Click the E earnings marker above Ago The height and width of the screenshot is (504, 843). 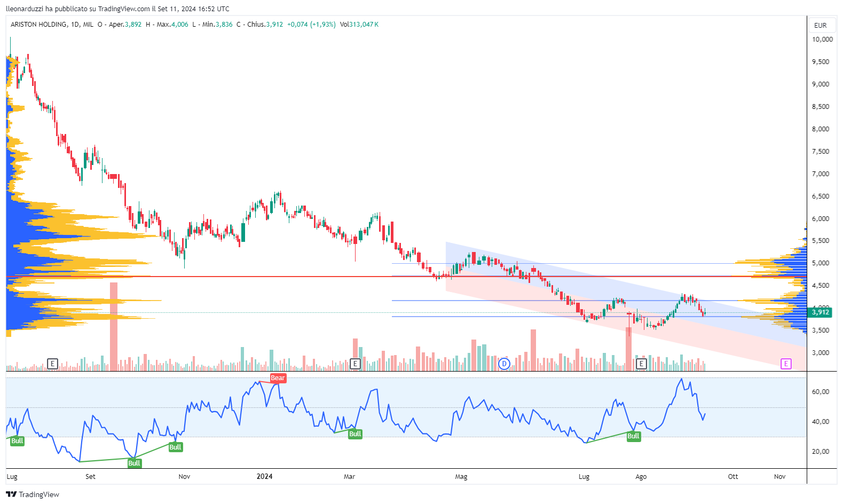(x=641, y=364)
